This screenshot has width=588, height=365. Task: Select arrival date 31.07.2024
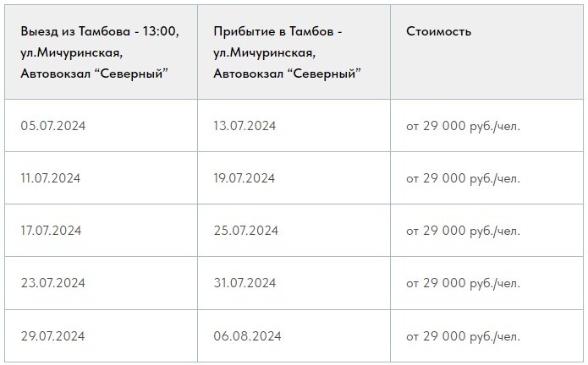tap(245, 283)
